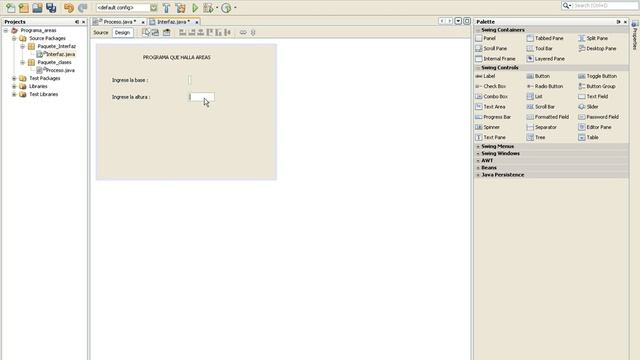Select the Progress Bar palette component
Viewport: 640px width, 360px height.
[493, 117]
